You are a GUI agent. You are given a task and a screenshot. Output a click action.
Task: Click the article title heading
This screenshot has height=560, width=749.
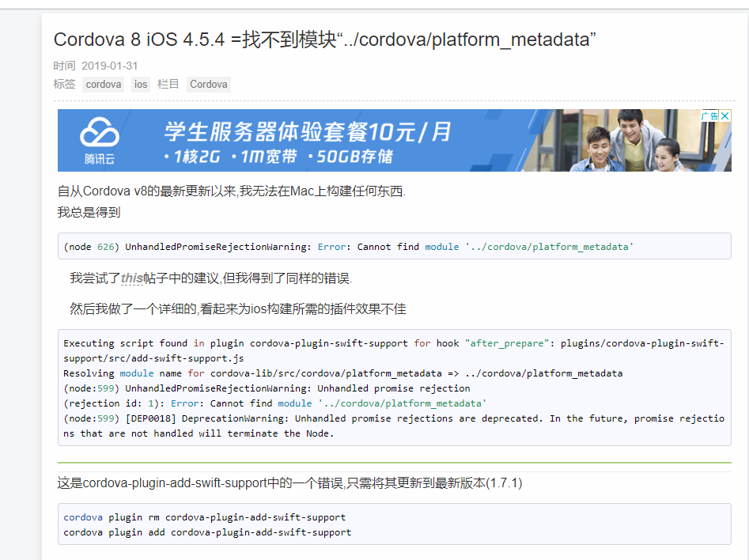click(x=325, y=40)
